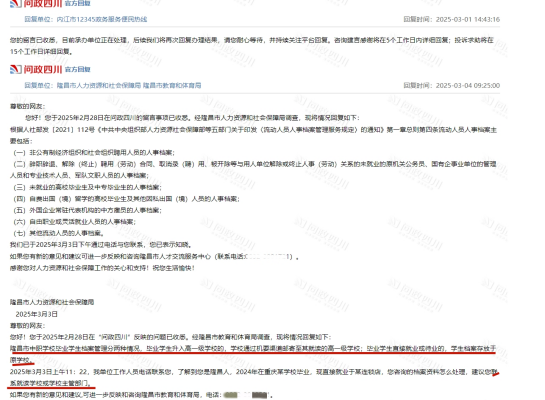The image size is (545, 400).
Task: Click the line 2025年3月3日上午11：22
Action: pyautogui.click(x=254, y=372)
